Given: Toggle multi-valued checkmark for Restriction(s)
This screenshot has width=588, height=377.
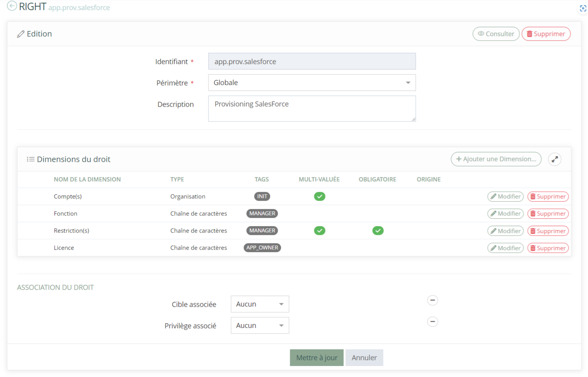Looking at the screenshot, I should 319,231.
